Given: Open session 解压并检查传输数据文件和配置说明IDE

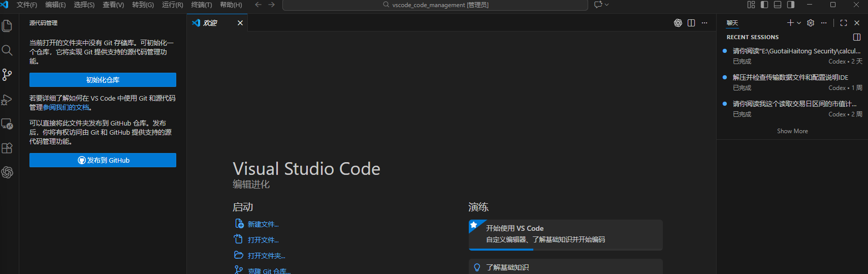Looking at the screenshot, I should pyautogui.click(x=792, y=82).
